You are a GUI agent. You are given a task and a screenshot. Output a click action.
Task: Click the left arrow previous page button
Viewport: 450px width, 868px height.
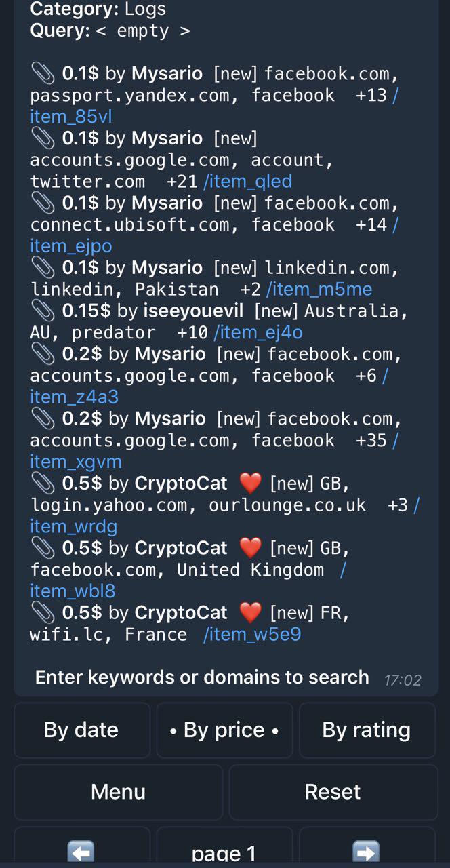pos(81,850)
